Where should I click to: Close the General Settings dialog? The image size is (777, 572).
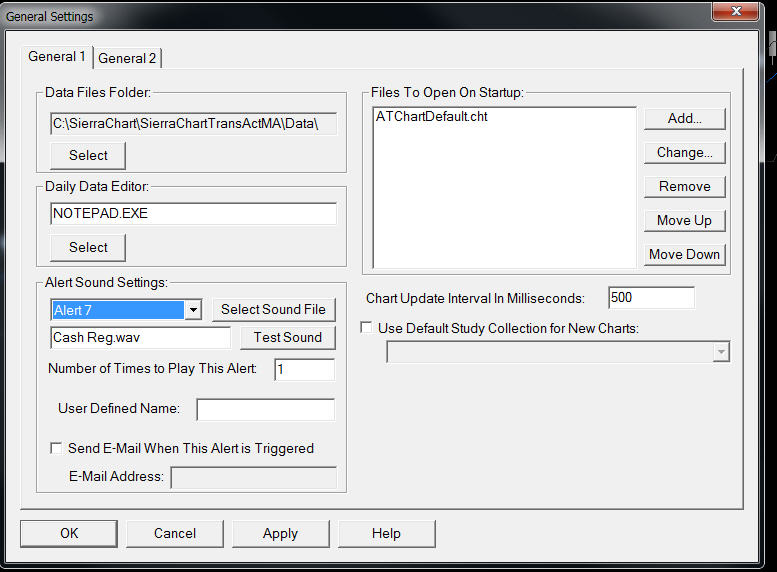tap(736, 11)
